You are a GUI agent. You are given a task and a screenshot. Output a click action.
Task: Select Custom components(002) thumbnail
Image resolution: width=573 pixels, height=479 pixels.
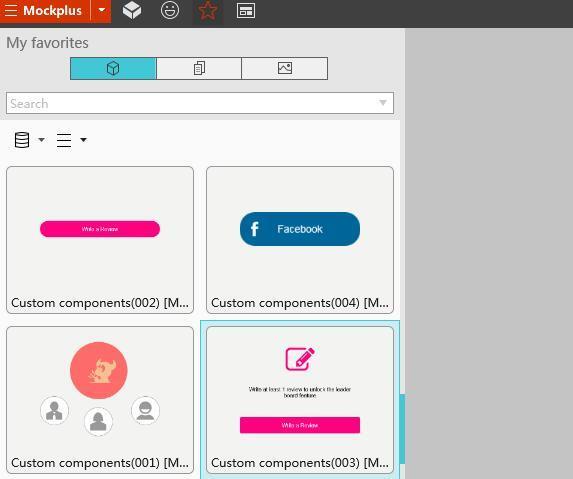(100, 240)
